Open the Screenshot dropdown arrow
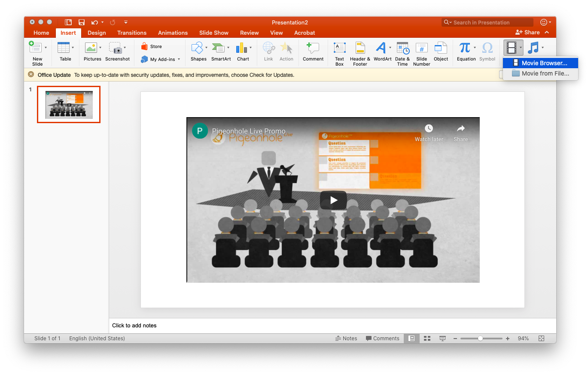 point(125,48)
